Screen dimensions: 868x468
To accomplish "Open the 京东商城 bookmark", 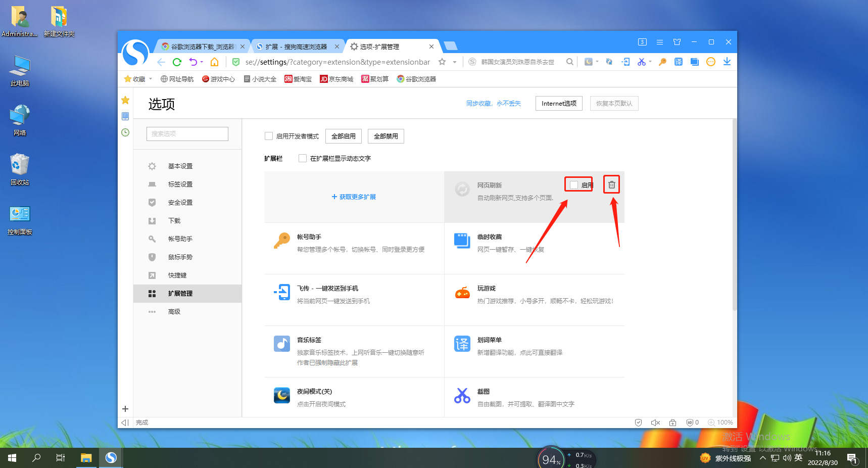I will pyautogui.click(x=336, y=79).
